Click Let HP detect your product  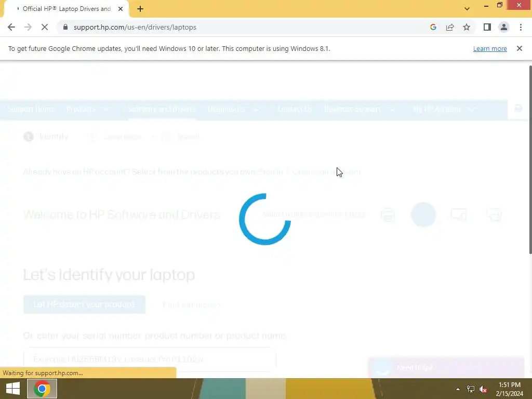[85, 304]
